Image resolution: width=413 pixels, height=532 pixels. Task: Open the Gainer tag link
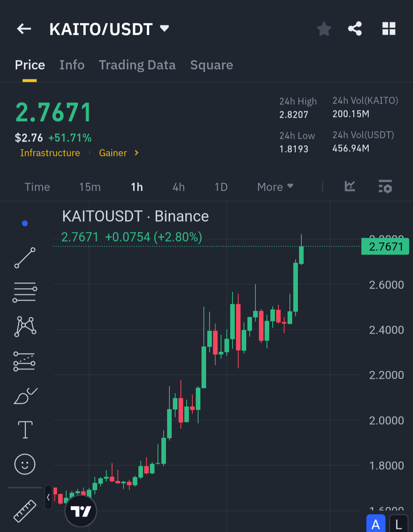pos(113,153)
